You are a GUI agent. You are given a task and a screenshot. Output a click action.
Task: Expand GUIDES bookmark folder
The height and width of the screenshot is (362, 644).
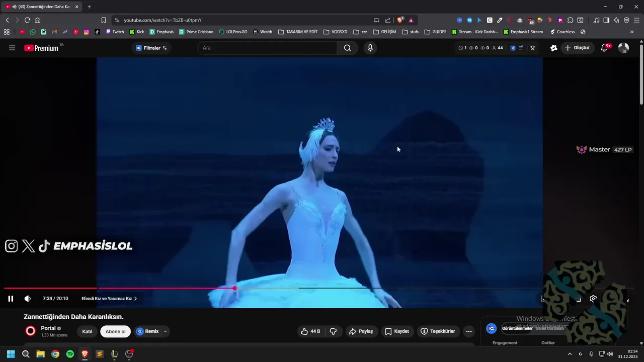click(435, 32)
